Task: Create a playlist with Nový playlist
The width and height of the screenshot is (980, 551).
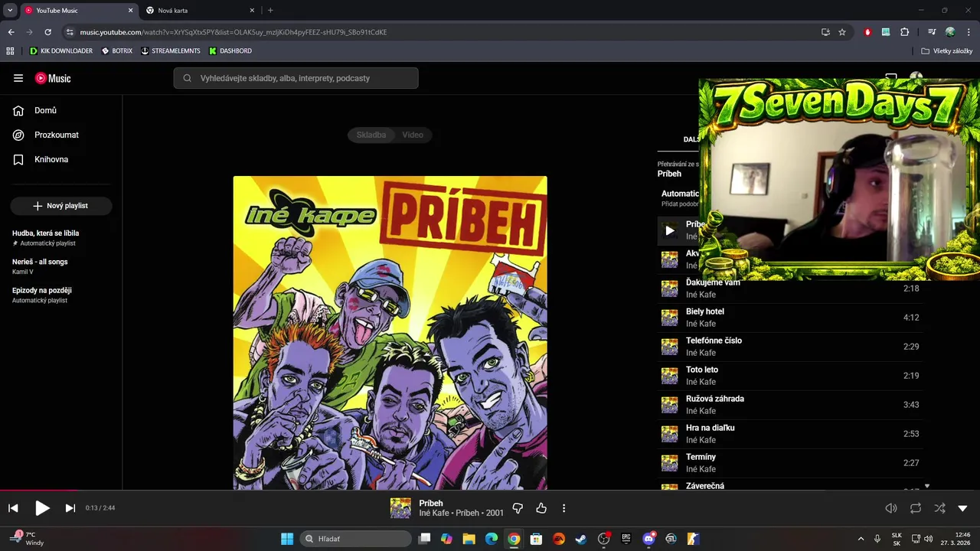Action: [x=61, y=206]
